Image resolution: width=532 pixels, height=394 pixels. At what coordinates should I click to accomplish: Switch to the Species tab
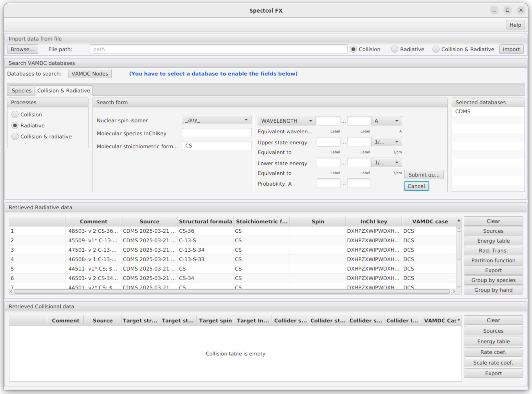point(21,91)
